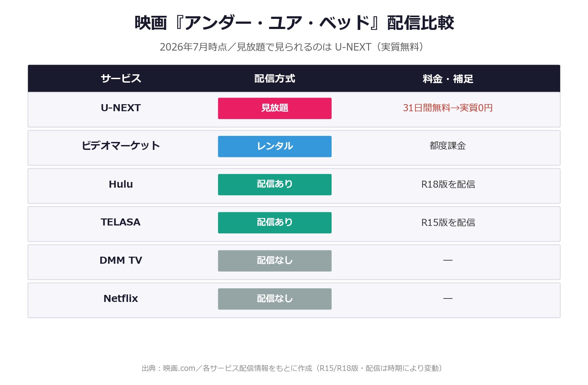The height and width of the screenshot is (385, 588).
Task: Click the pink 見放題 badge for U-NEXT
Action: pos(274,108)
